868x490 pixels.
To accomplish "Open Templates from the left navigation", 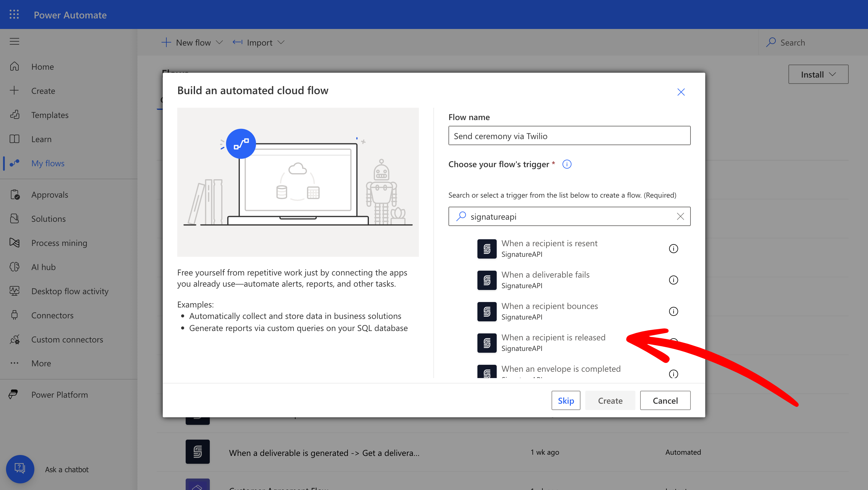I will pos(50,115).
